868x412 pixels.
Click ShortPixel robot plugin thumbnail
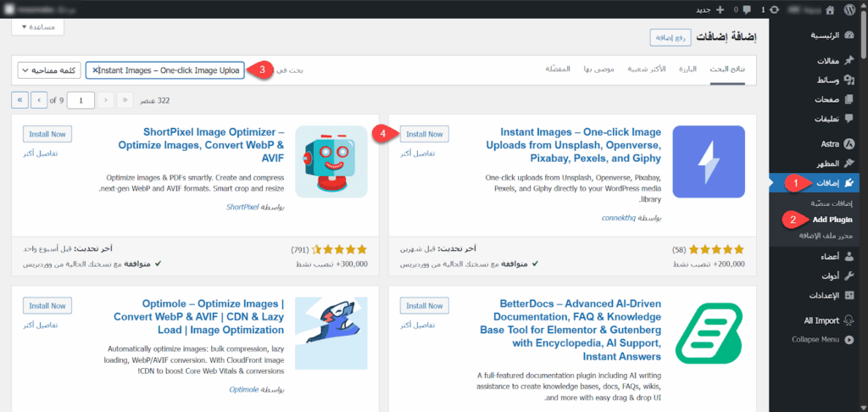[331, 162]
